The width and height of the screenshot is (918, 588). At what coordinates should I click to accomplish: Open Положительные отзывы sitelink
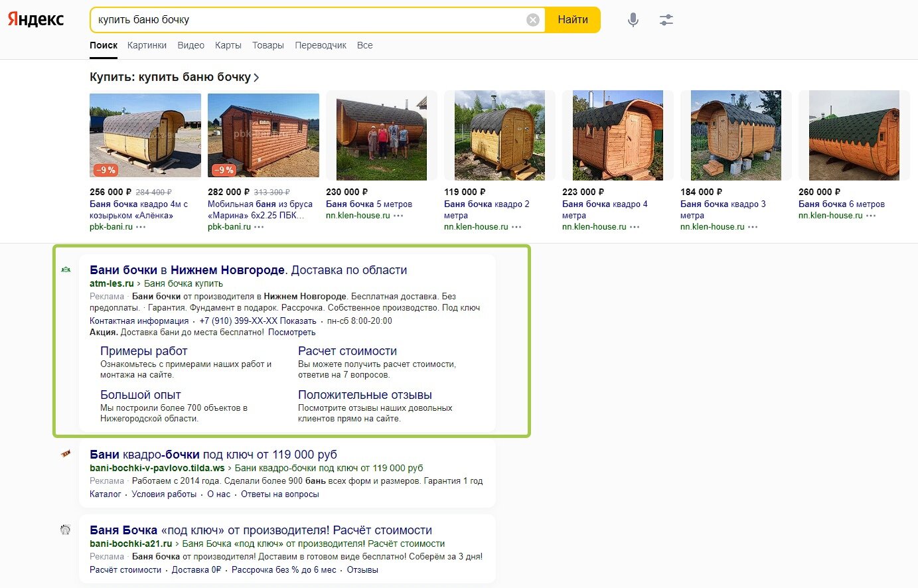pos(365,395)
